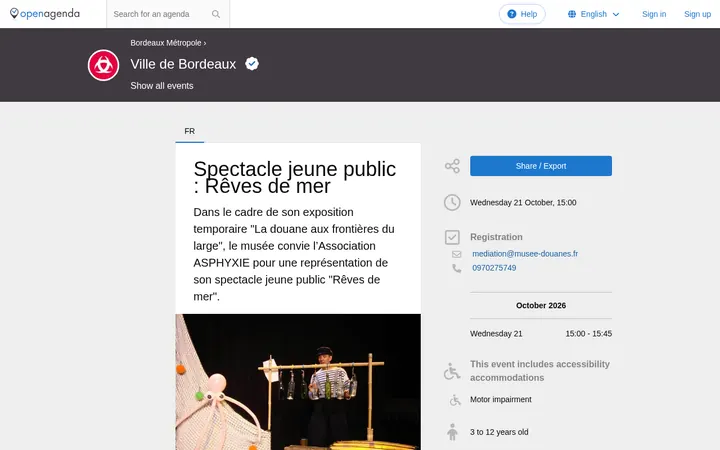Click the globe language icon
The image size is (720, 450).
pos(572,14)
